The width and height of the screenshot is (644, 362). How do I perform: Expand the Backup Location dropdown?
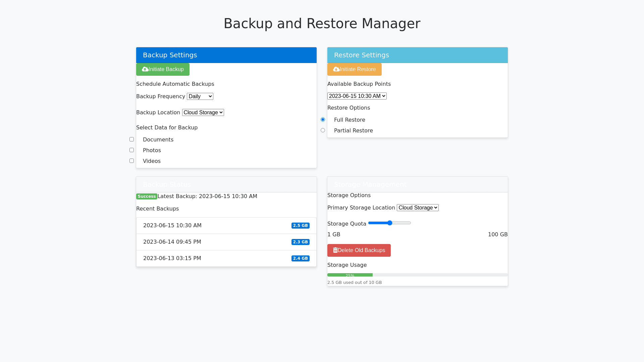pos(203,113)
